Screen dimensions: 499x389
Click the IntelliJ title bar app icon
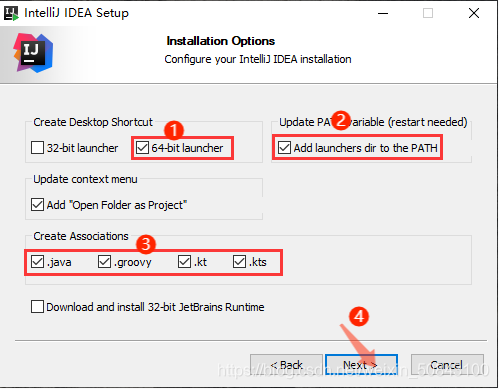click(x=11, y=13)
